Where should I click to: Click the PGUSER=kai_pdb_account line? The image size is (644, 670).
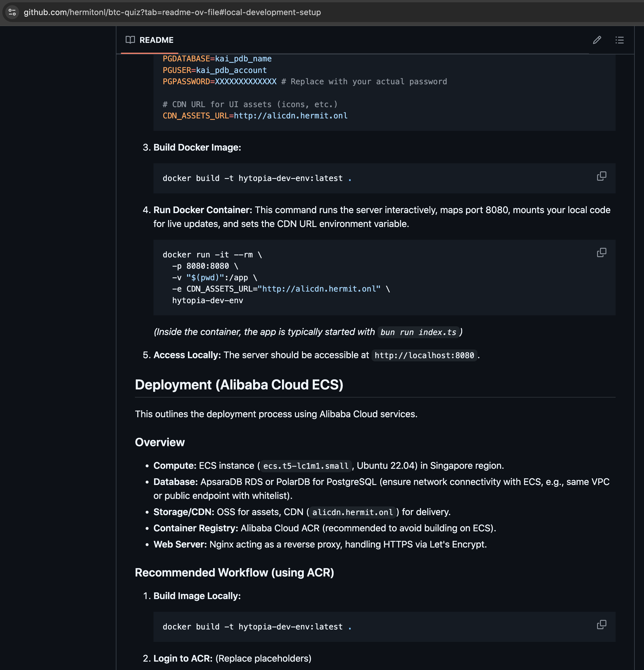[x=215, y=70]
